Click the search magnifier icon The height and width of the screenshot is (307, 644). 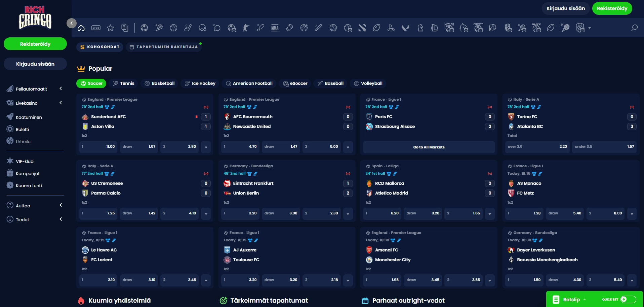634,28
